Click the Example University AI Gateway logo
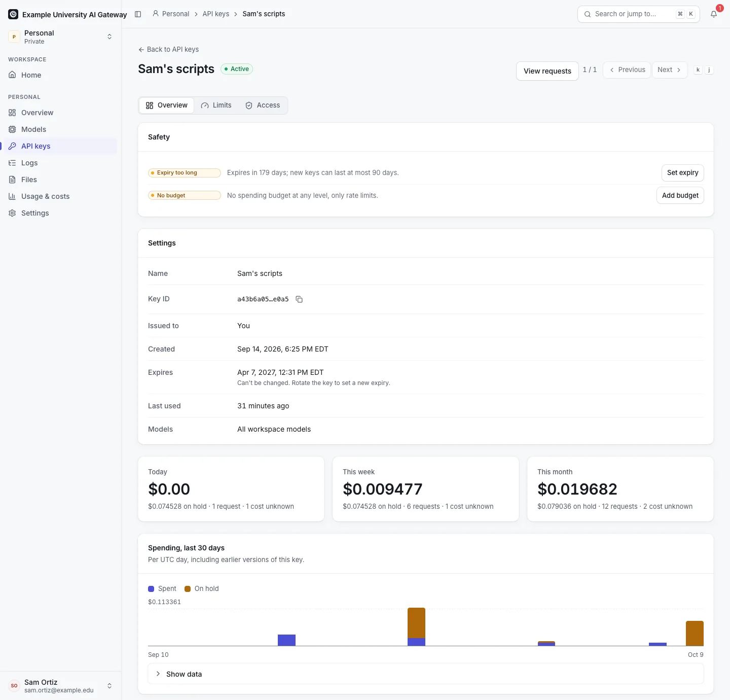 (x=13, y=14)
